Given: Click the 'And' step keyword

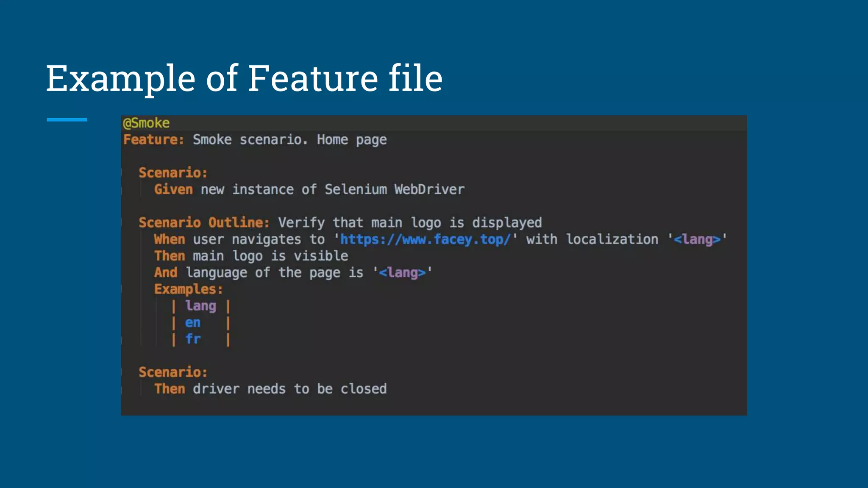Looking at the screenshot, I should point(166,272).
